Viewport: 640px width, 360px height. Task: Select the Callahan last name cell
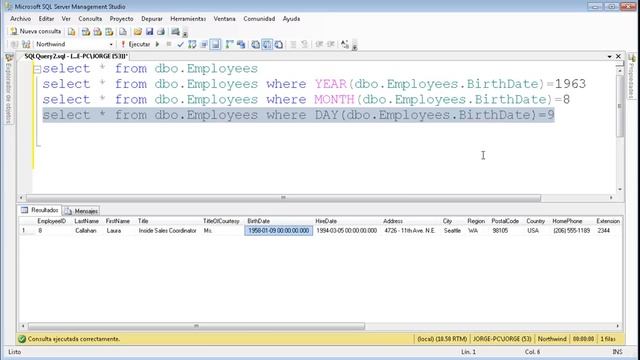(x=86, y=231)
